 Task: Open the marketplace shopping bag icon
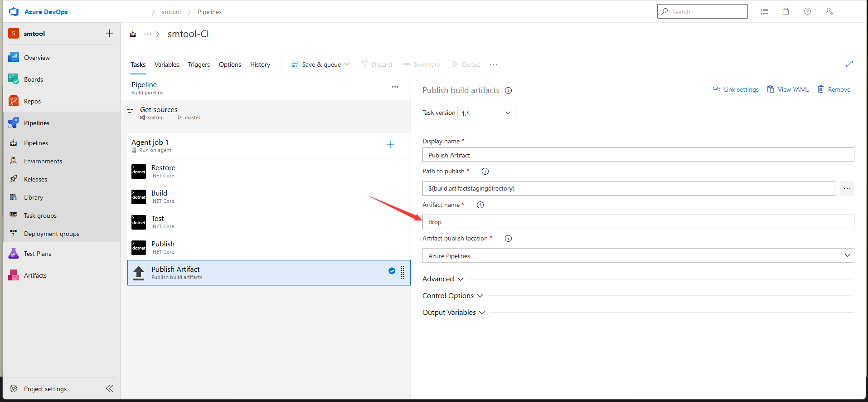tap(786, 12)
